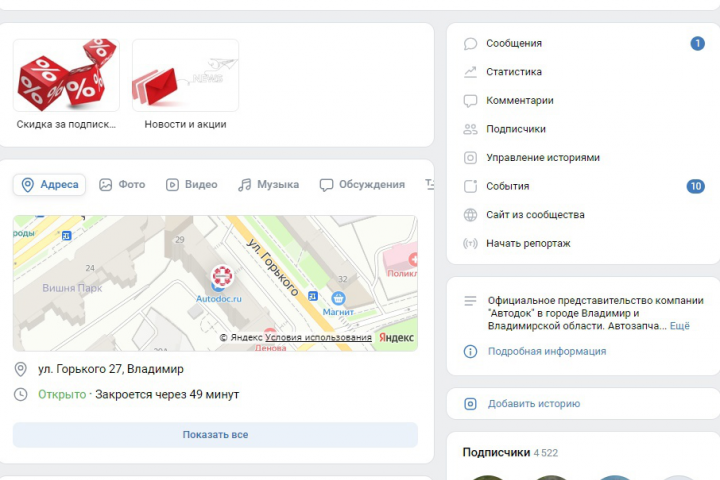The width and height of the screenshot is (720, 480).
Task: Click Добавить историю link
Action: (534, 404)
